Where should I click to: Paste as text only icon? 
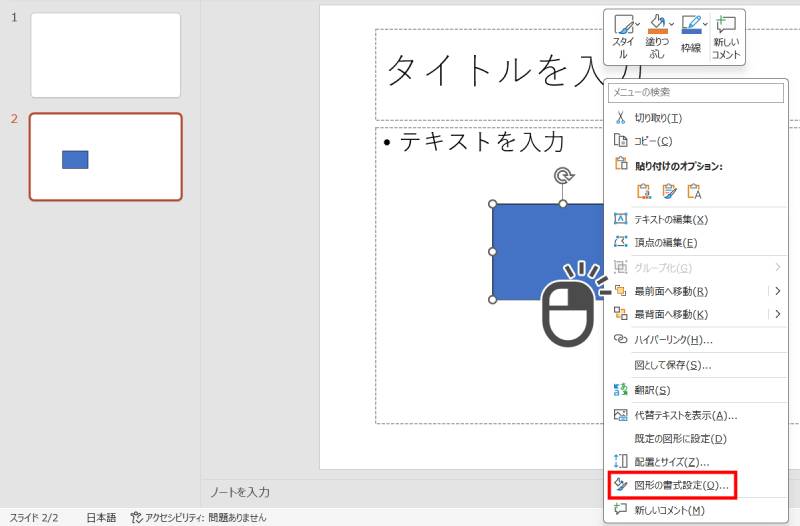pyautogui.click(x=694, y=191)
